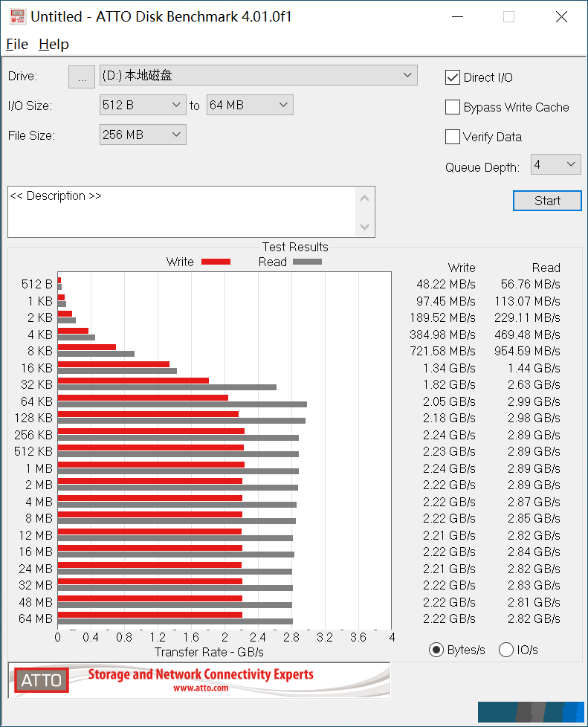This screenshot has height=727, width=588.
Task: Start the benchmark
Action: (x=547, y=201)
